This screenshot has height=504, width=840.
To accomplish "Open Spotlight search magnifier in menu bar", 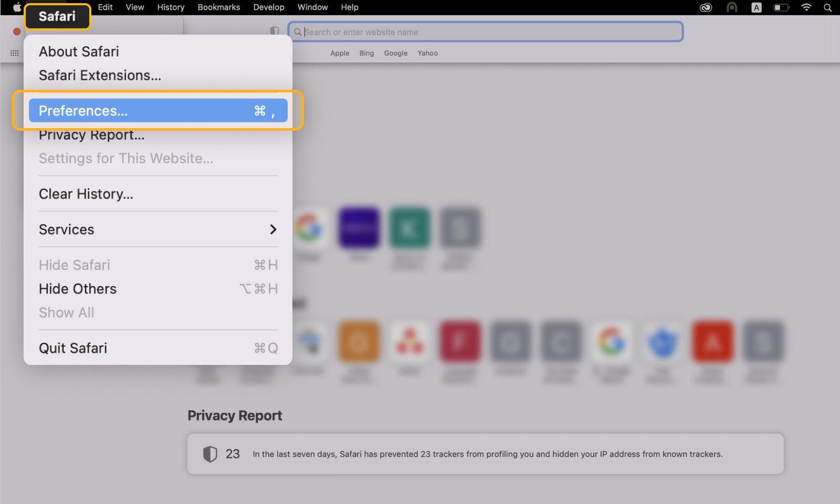I will point(827,7).
